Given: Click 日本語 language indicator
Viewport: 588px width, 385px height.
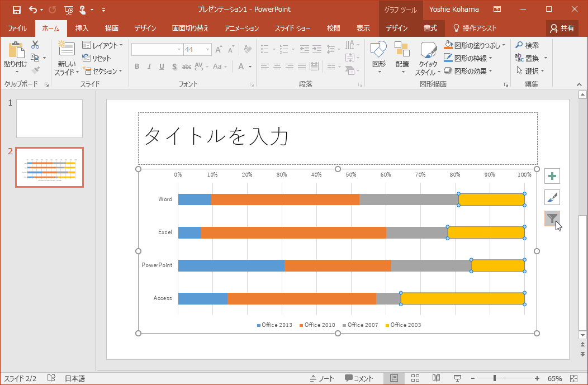Looking at the screenshot, I should coord(75,378).
